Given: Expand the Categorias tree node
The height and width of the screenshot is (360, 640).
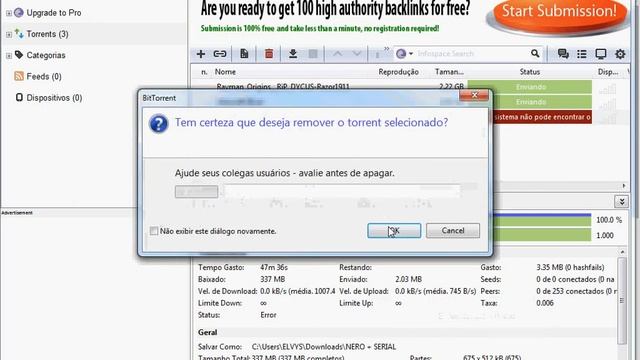Looking at the screenshot, I should [9, 56].
